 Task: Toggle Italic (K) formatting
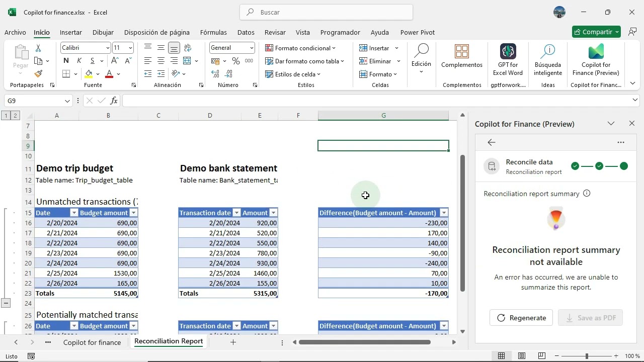(x=79, y=61)
